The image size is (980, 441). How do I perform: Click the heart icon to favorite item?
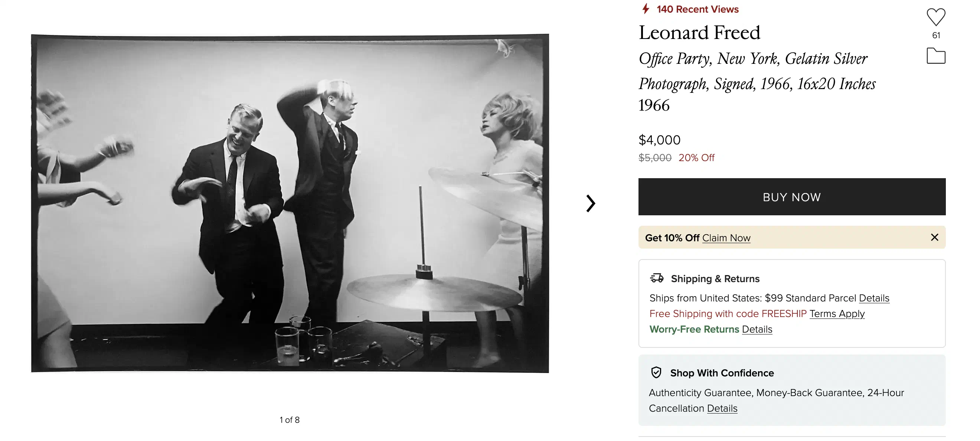935,17
